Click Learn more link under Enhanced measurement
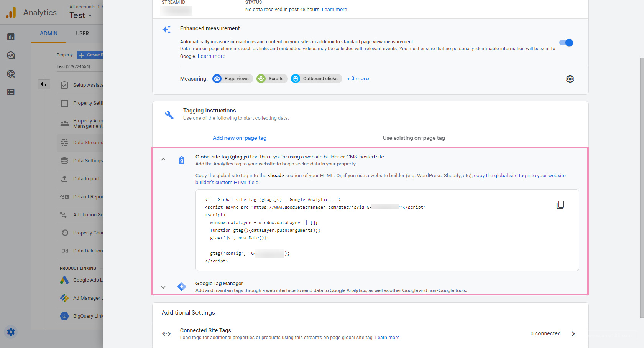The width and height of the screenshot is (644, 348). pyautogui.click(x=212, y=56)
